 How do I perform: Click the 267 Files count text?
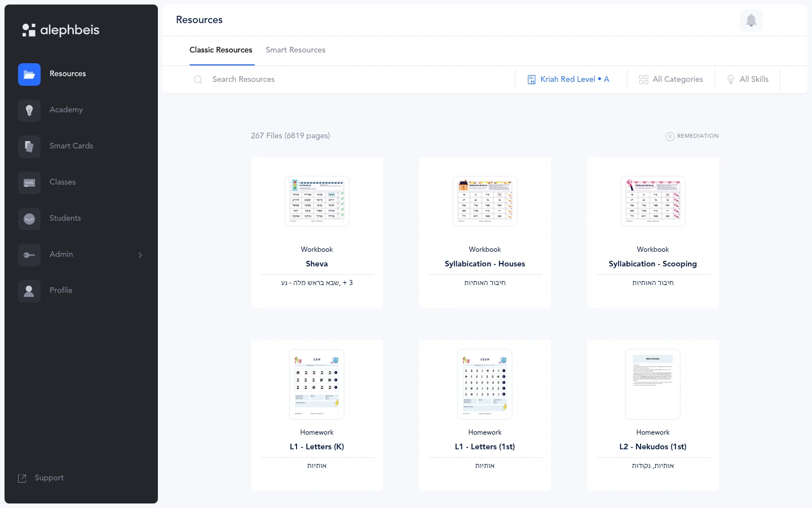[x=290, y=136]
